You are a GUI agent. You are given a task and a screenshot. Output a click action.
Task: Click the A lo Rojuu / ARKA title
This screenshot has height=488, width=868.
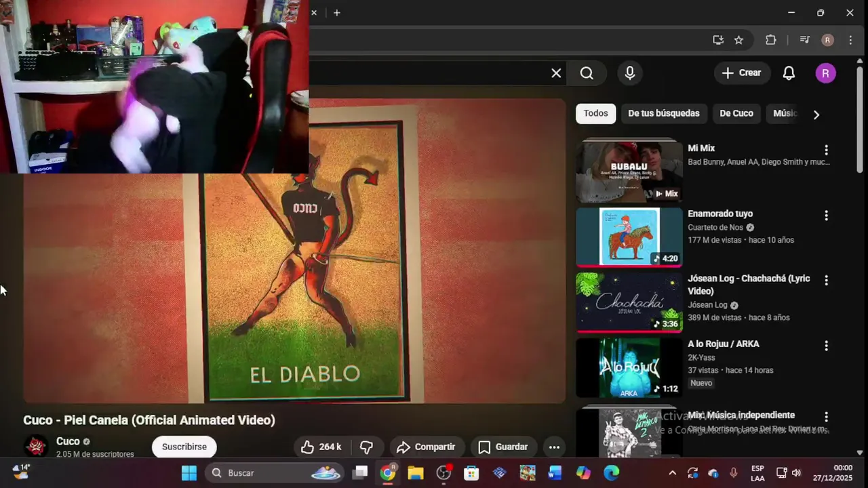point(724,344)
